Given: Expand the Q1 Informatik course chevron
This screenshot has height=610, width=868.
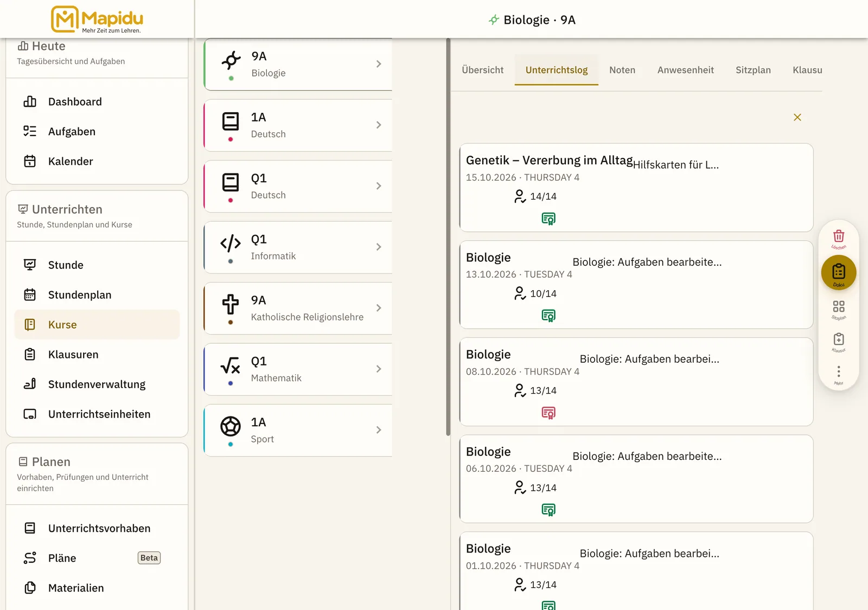Looking at the screenshot, I should click(x=379, y=247).
